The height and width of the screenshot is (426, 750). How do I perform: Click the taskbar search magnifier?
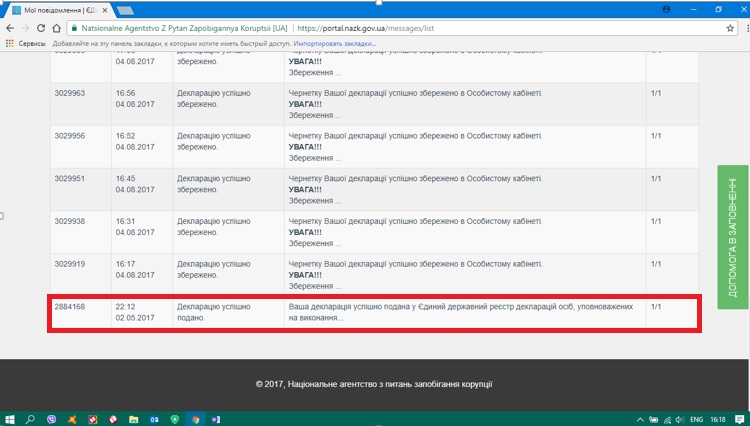[30, 418]
